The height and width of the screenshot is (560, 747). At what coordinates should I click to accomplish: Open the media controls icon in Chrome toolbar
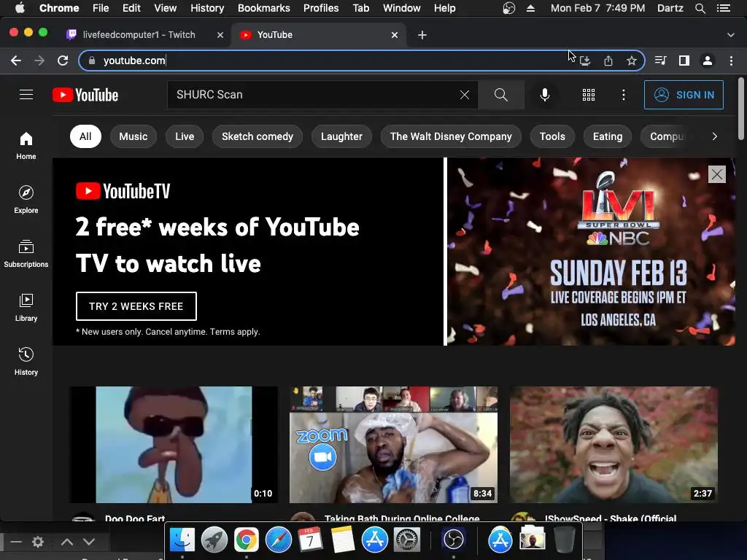tap(660, 61)
